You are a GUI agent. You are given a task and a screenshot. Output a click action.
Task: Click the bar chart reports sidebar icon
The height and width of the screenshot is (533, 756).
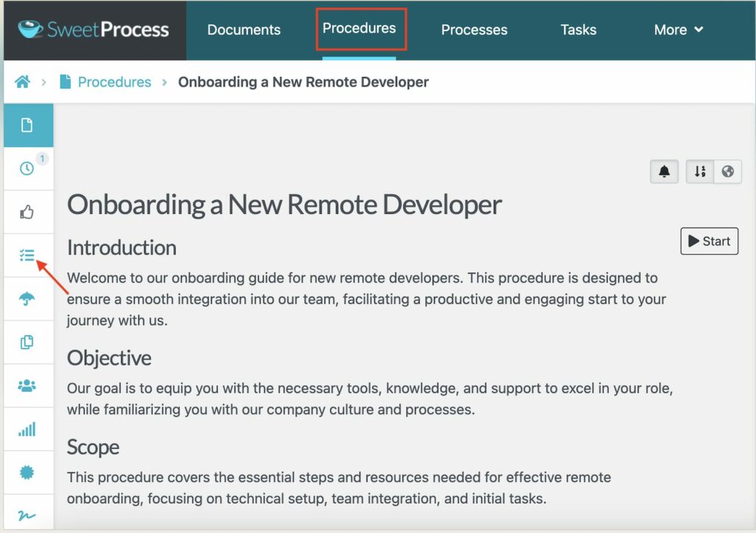(x=27, y=429)
